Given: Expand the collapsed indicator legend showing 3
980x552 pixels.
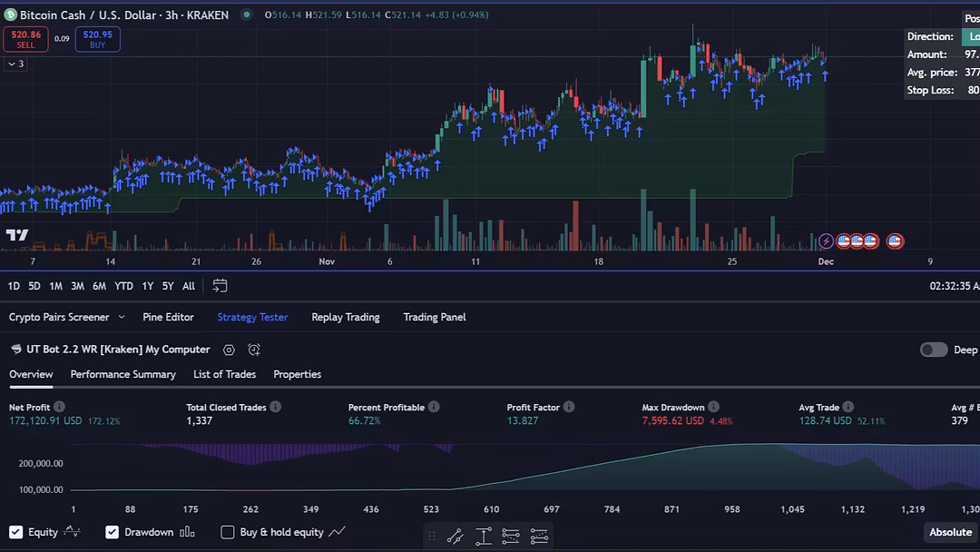Looking at the screenshot, I should [15, 64].
